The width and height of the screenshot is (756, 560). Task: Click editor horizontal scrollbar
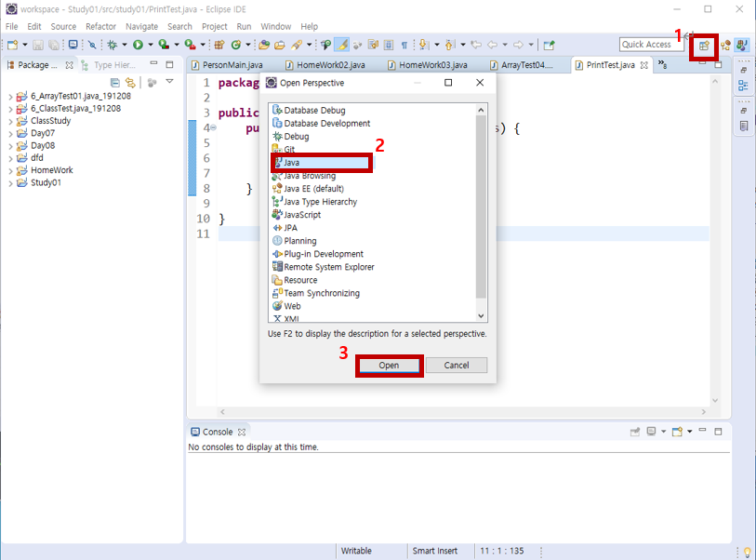pos(463,411)
